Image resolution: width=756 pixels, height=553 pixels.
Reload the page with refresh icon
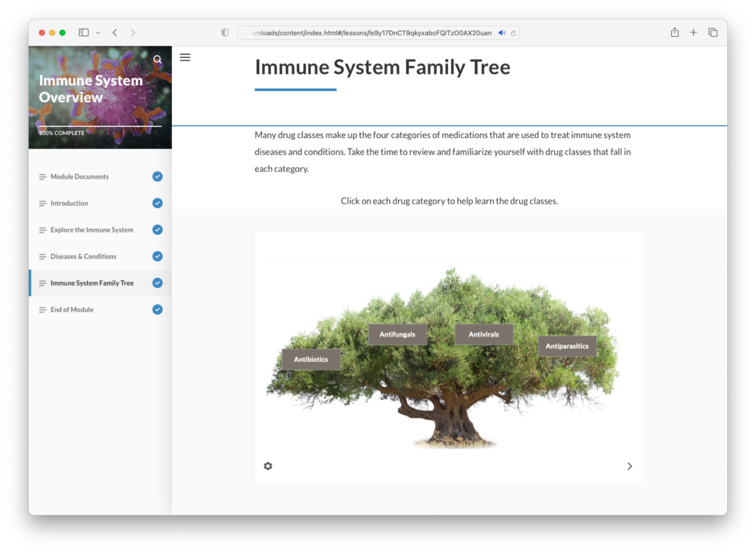514,32
